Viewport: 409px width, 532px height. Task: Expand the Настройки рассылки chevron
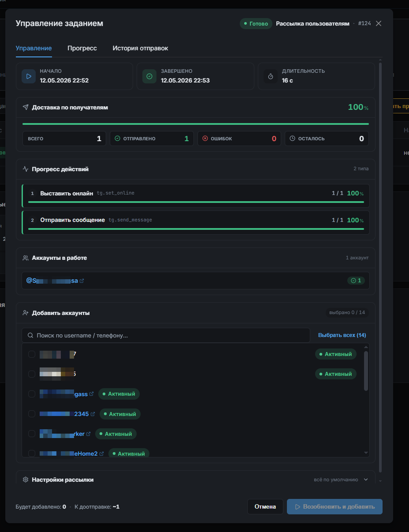click(366, 480)
